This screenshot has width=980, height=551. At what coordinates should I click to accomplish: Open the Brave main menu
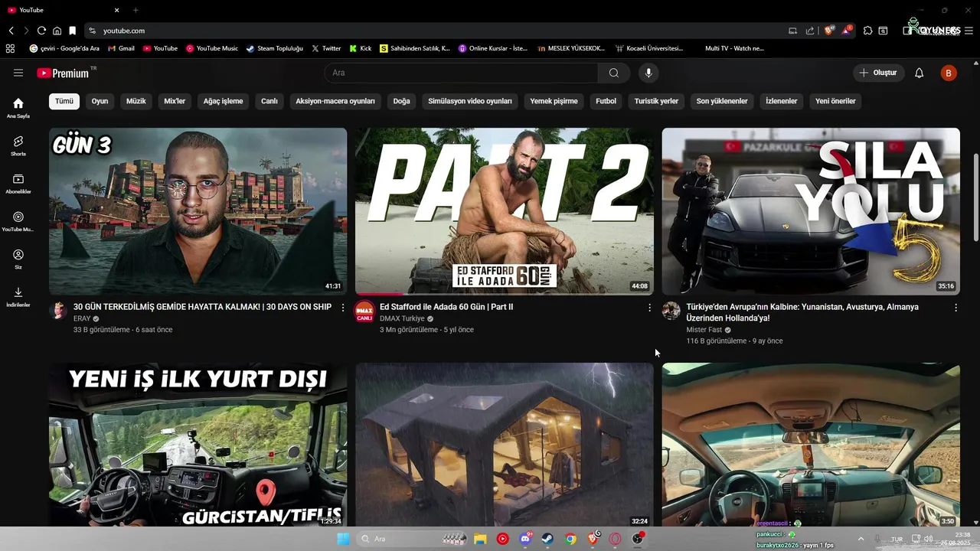coord(969,31)
